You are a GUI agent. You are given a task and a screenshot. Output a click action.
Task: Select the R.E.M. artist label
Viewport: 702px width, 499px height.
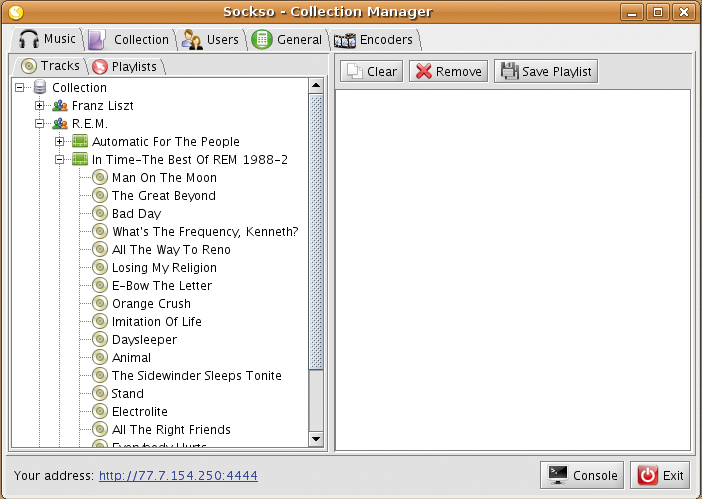pos(90,124)
